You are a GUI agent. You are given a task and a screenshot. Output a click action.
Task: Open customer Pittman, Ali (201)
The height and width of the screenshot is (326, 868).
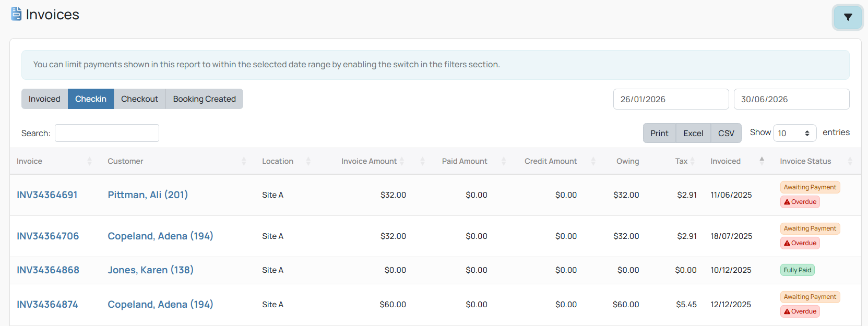point(148,195)
